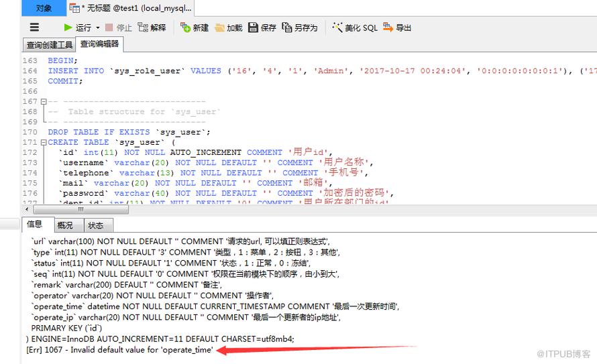The height and width of the screenshot is (364, 597).
Task: Click the Export (导出) icon
Action: (388, 27)
